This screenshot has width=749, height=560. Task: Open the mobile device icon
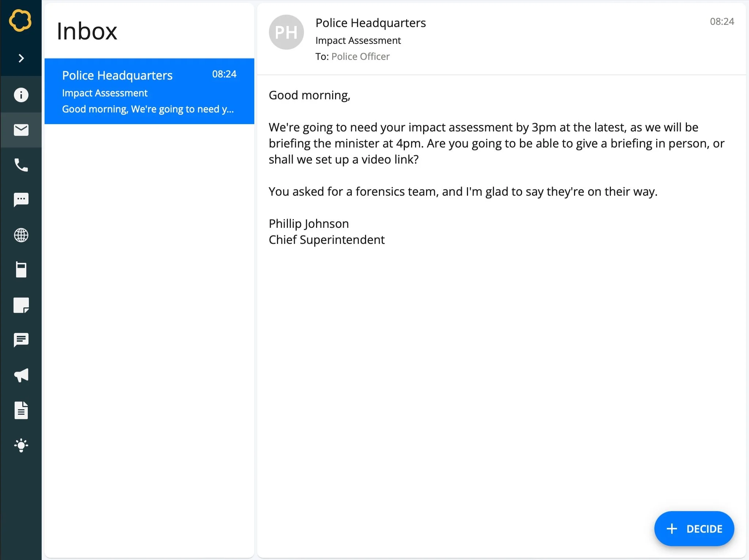(21, 270)
